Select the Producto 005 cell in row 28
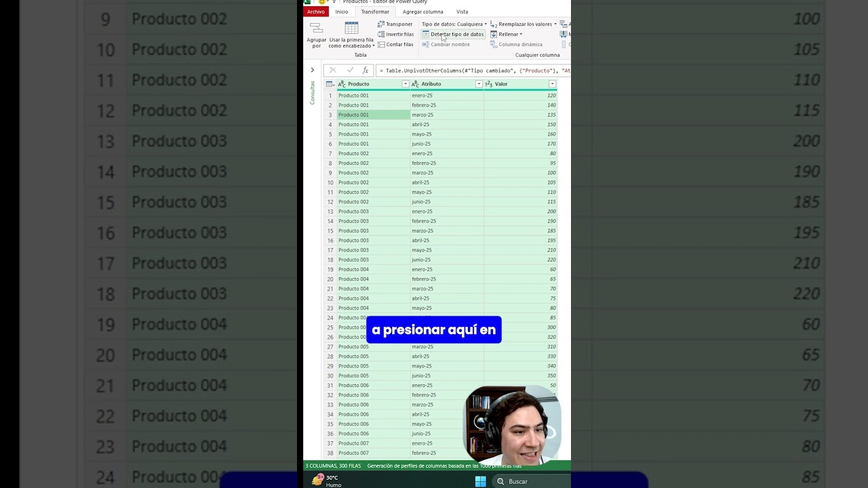This screenshot has width=868, height=488. coord(374,357)
